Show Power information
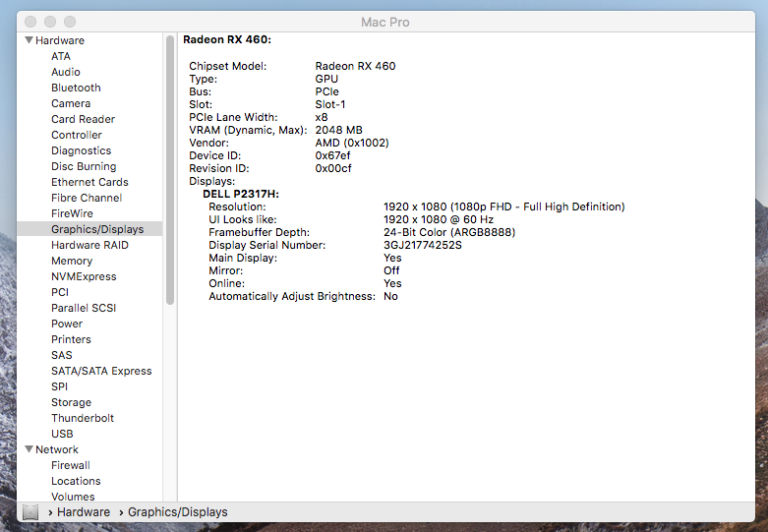 click(67, 324)
